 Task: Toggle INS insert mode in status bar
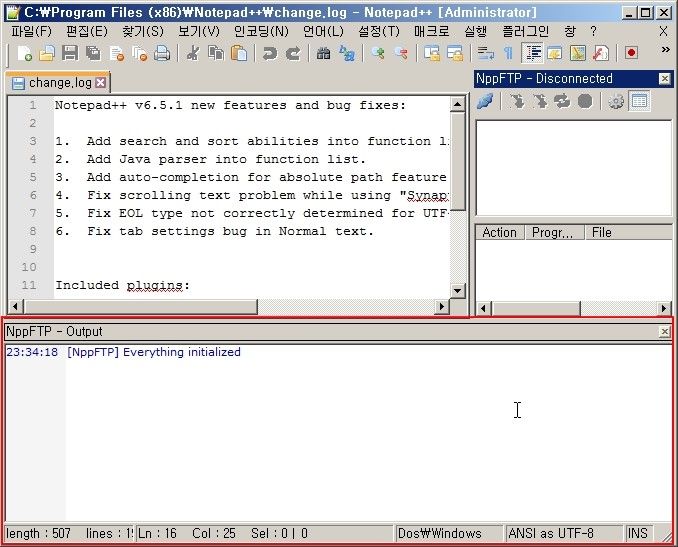click(x=637, y=533)
